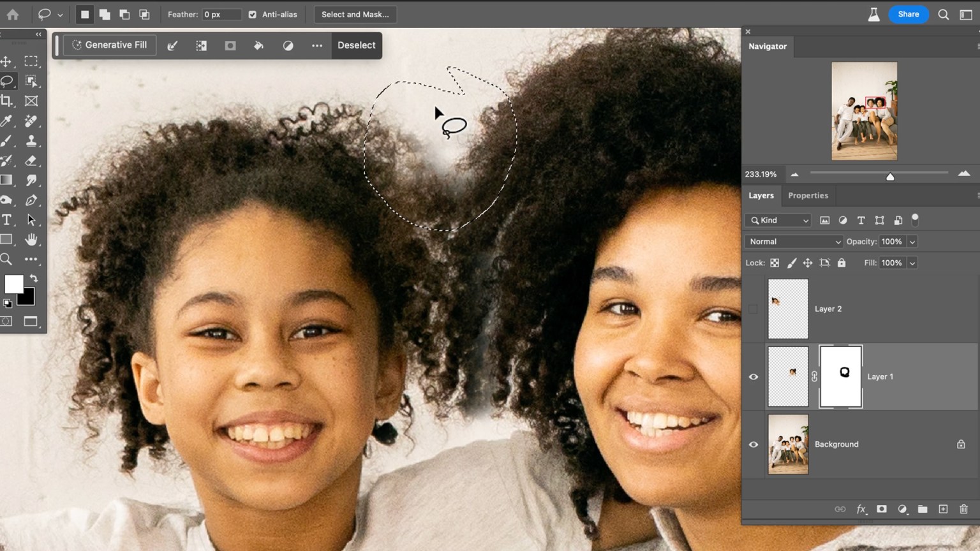
Task: Toggle the Anti-alias checkbox
Action: [252, 14]
